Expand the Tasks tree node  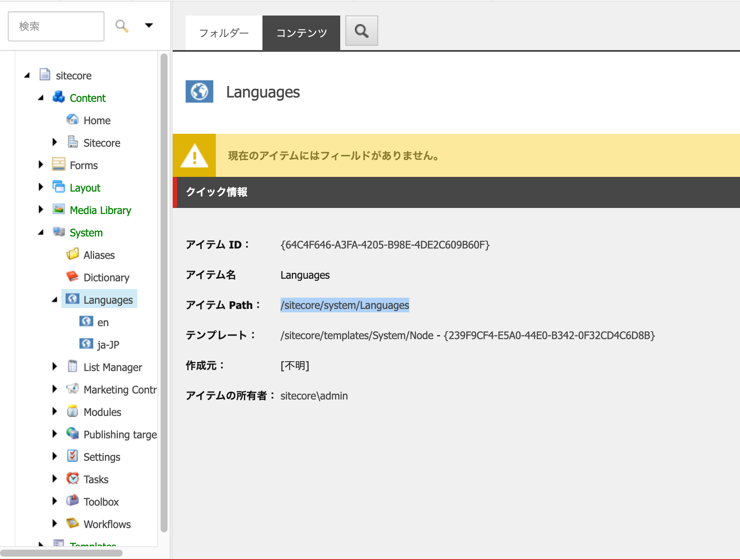(x=54, y=478)
